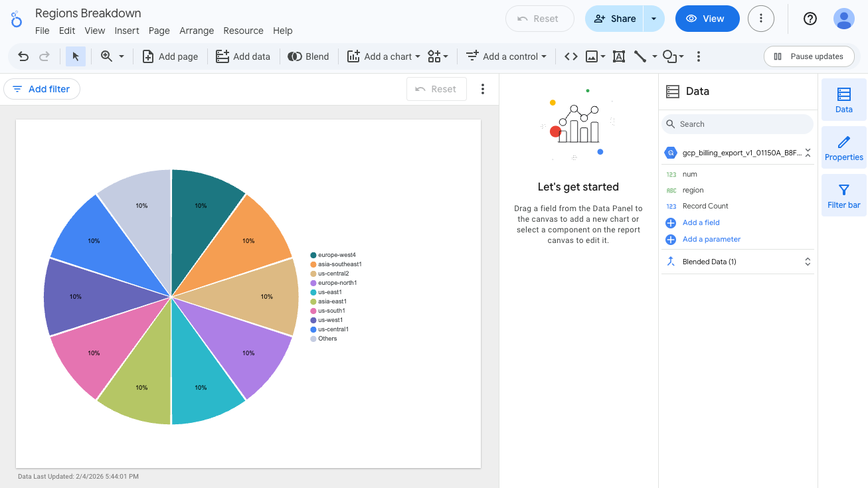Screen dimensions: 868x488
Task: Click the Search field in the Data panel
Action: click(x=737, y=124)
